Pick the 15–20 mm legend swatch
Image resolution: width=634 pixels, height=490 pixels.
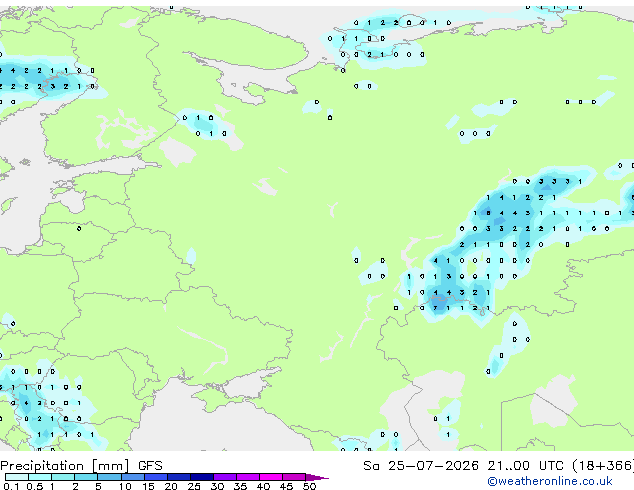[155, 477]
